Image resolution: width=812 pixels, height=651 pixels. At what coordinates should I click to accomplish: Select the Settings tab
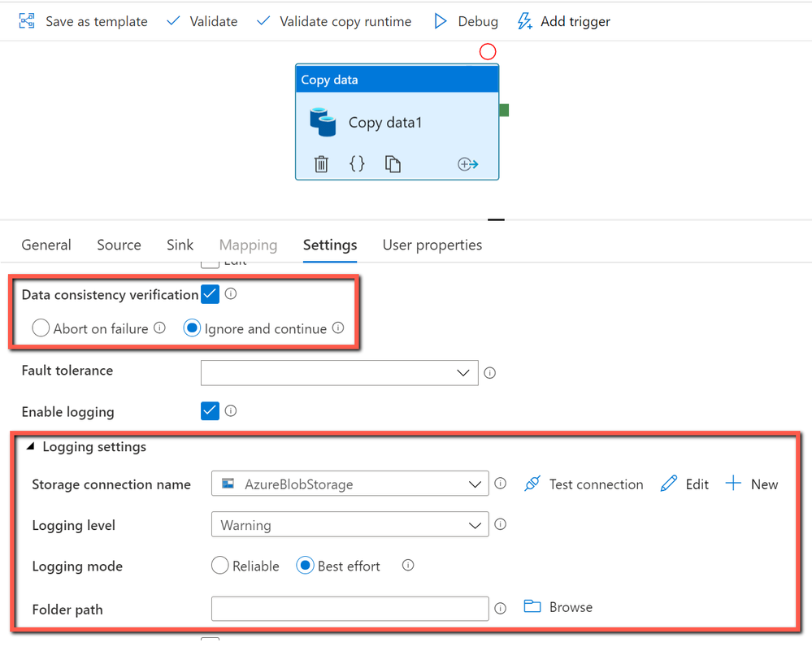[330, 245]
